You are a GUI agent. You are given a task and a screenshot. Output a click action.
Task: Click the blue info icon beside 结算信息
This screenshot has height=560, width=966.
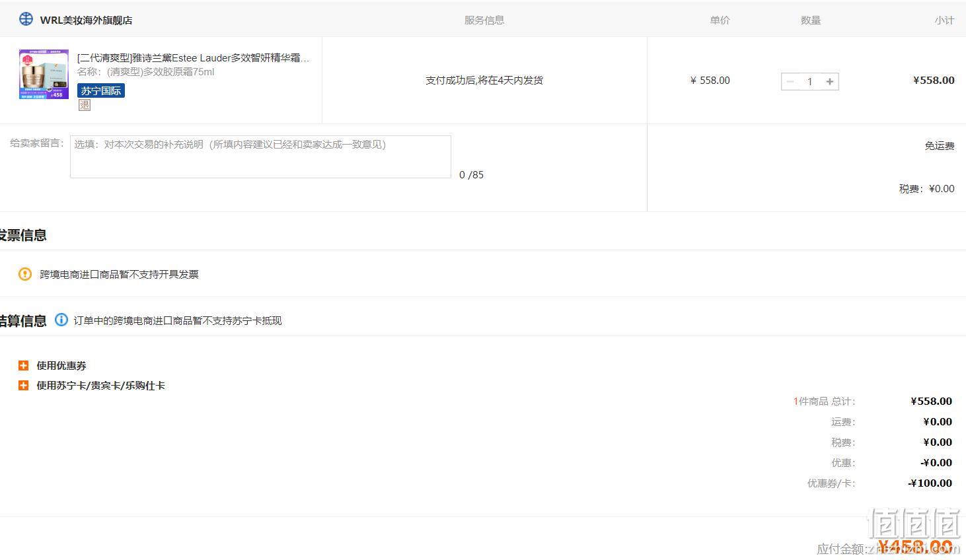point(61,320)
